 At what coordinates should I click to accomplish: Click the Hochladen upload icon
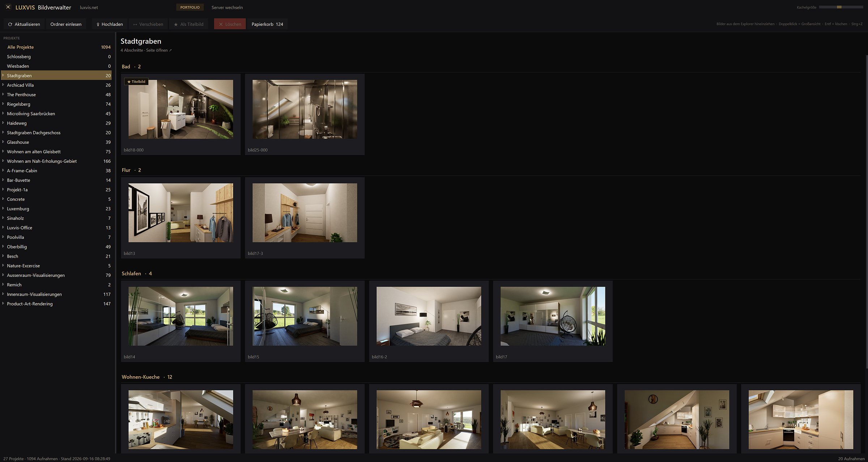pyautogui.click(x=98, y=24)
